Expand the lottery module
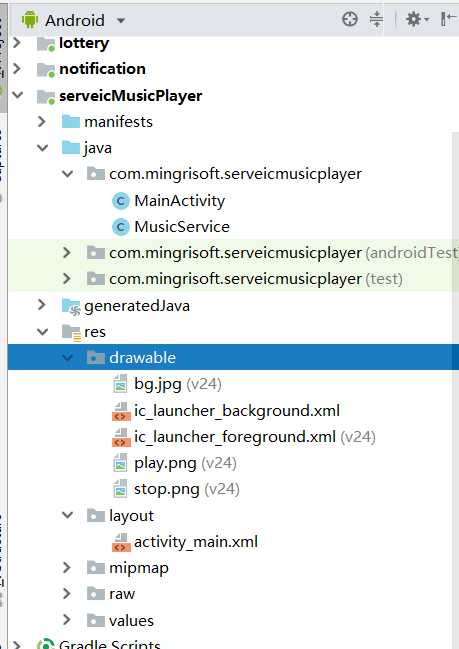The image size is (459, 649). click(17, 42)
